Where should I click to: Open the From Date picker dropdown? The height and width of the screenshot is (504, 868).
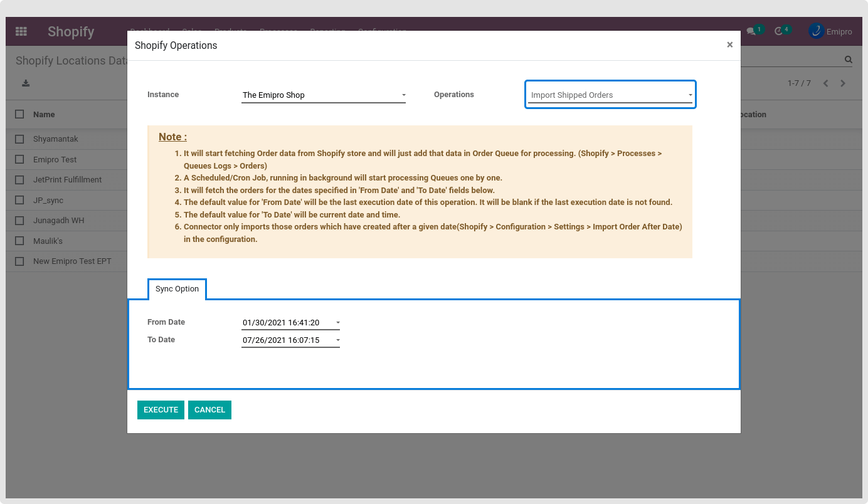337,323
